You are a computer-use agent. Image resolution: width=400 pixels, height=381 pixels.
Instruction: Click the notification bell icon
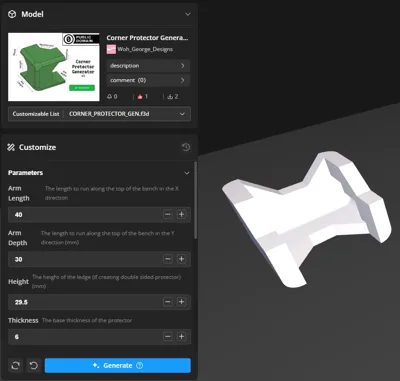(x=110, y=97)
